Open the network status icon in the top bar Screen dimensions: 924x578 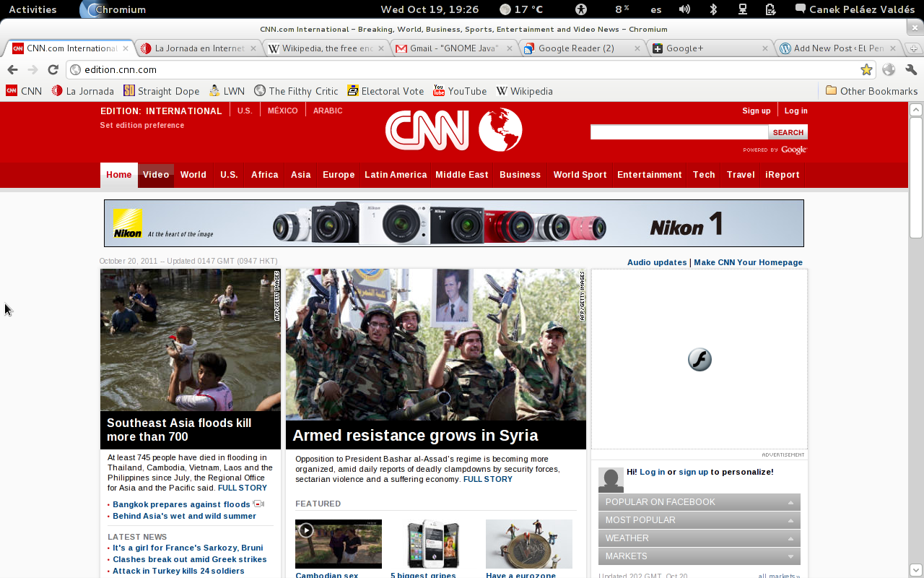(742, 9)
